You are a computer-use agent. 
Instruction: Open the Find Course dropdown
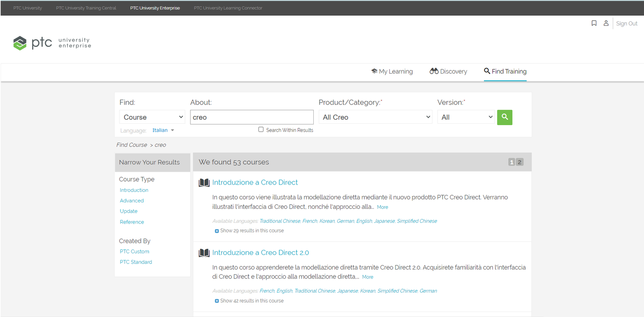click(152, 117)
